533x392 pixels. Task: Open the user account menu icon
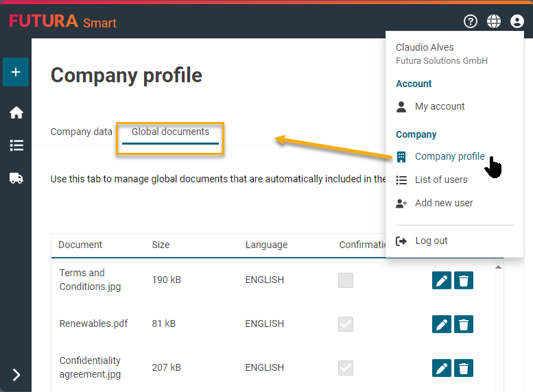[517, 21]
